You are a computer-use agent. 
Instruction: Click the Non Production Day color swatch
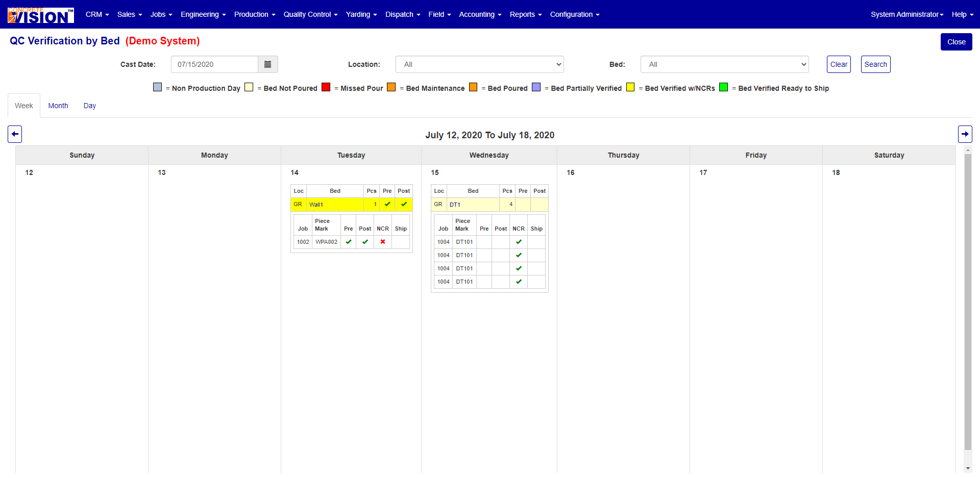point(157,87)
